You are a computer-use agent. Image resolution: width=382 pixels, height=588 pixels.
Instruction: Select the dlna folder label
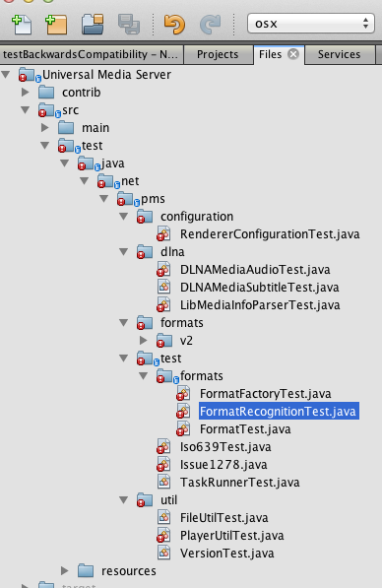click(172, 251)
